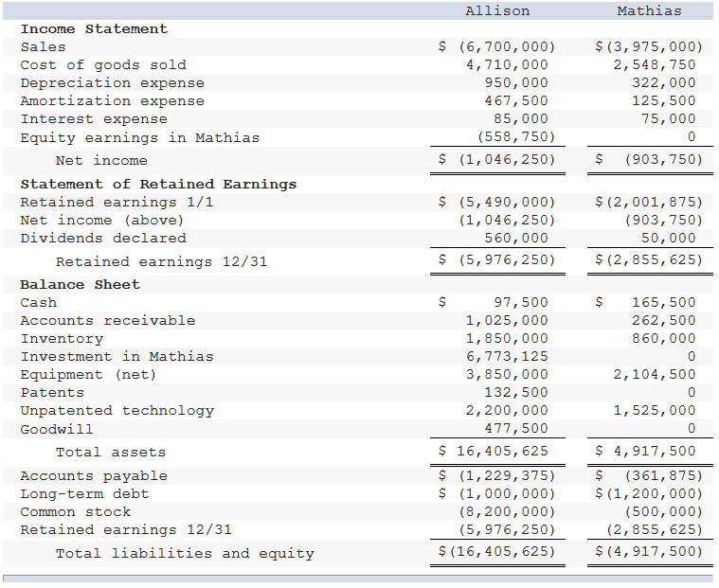Viewport: 719px width, 588px height.
Task: Click the Long-term debt label
Action: pyautogui.click(x=85, y=494)
